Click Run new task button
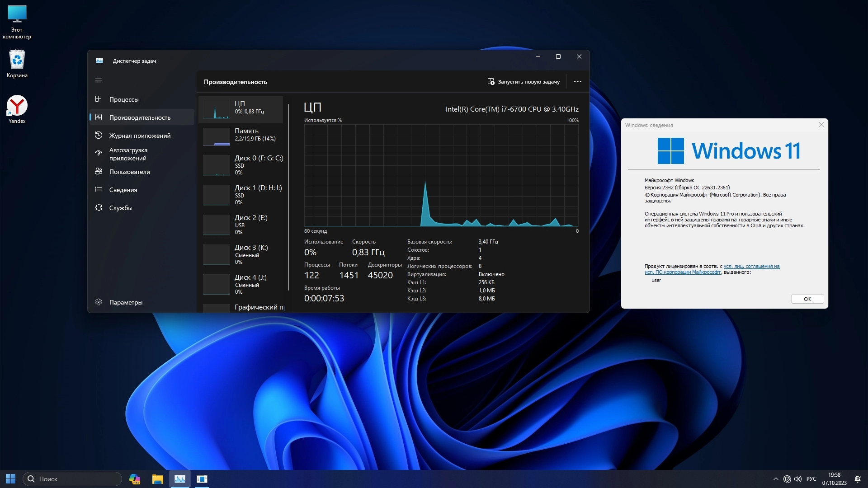868x488 pixels. [524, 82]
